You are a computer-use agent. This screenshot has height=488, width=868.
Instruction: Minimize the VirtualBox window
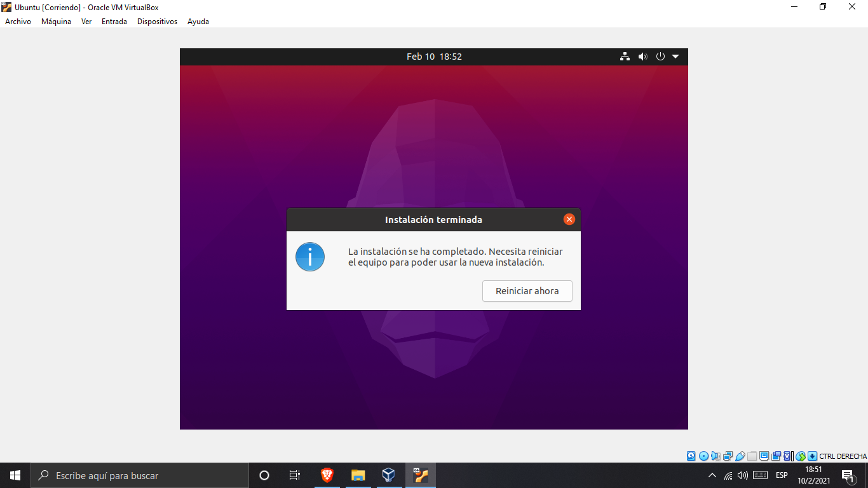(x=794, y=7)
